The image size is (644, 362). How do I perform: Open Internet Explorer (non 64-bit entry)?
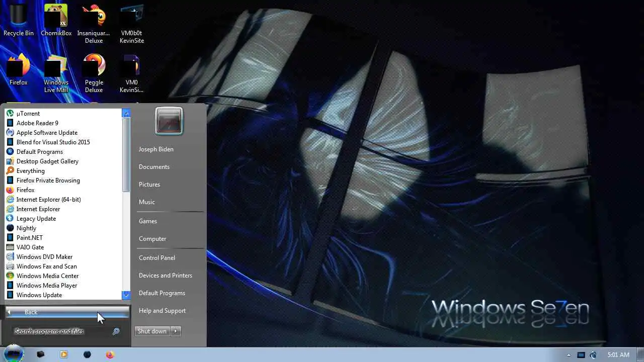tap(63, 209)
